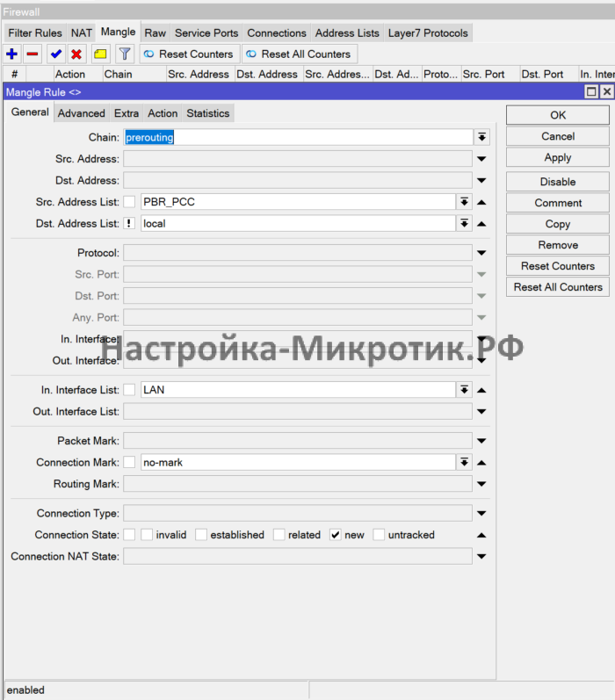The width and height of the screenshot is (615, 700).
Task: Maximize the Mangle Rule dialog
Action: coord(591,92)
